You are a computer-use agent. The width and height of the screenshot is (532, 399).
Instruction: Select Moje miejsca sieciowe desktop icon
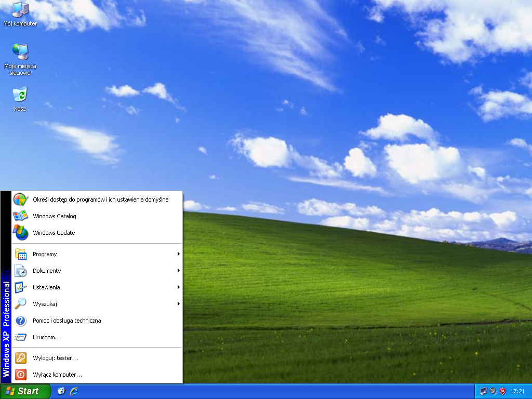20,59
